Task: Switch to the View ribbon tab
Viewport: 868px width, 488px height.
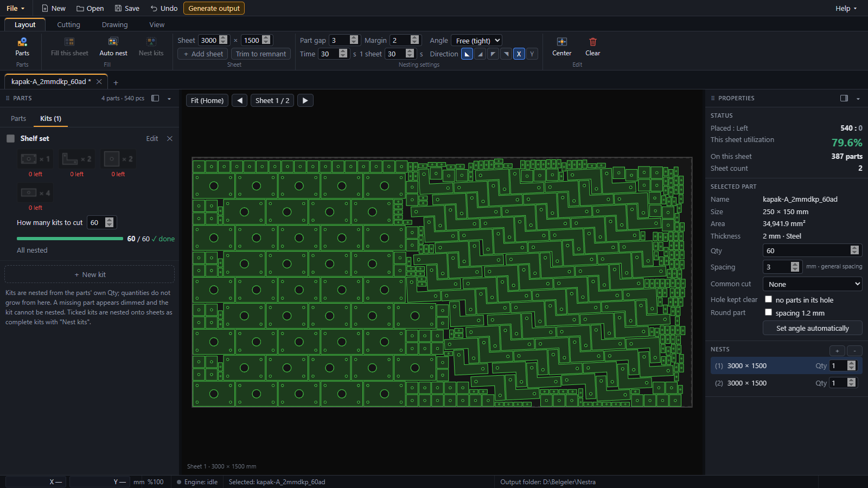Action: point(157,25)
